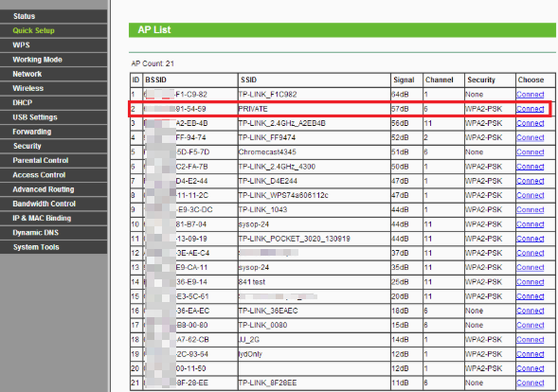Connect to TP-LINK_0080 network
558x392 pixels.
point(531,325)
